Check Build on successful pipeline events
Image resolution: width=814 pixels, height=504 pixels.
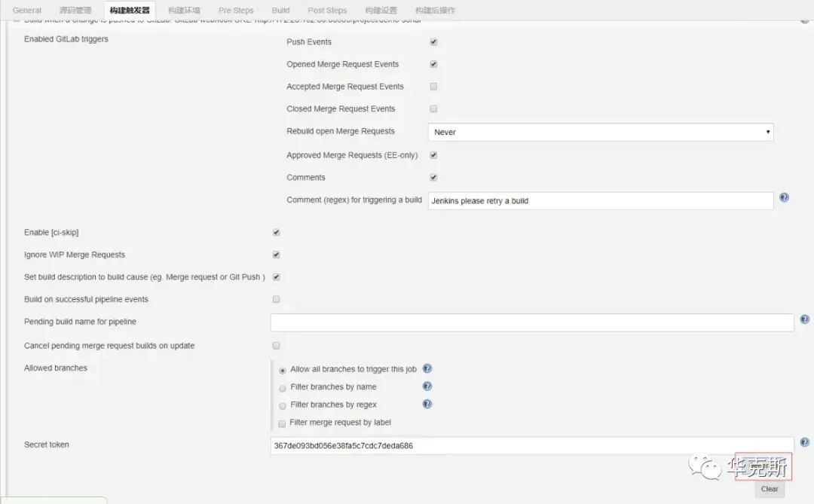coord(276,300)
